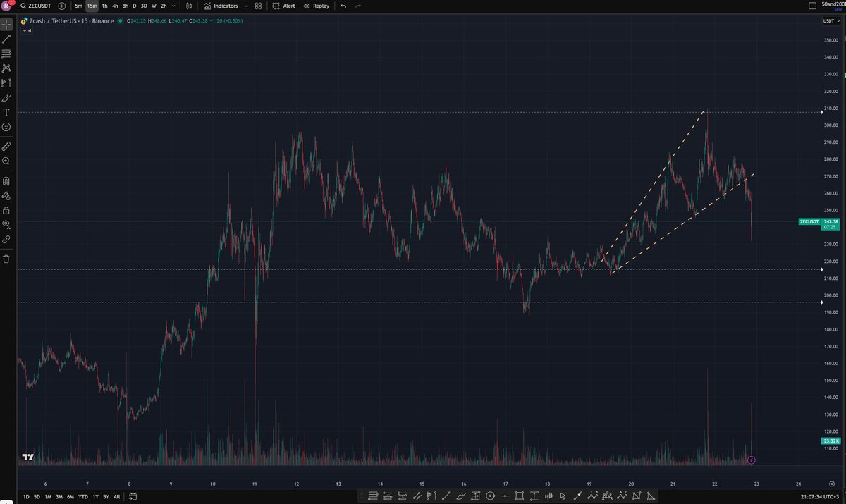Toggle drawing sync link icon
Image resolution: width=846 pixels, height=504 pixels.
[x=6, y=239]
